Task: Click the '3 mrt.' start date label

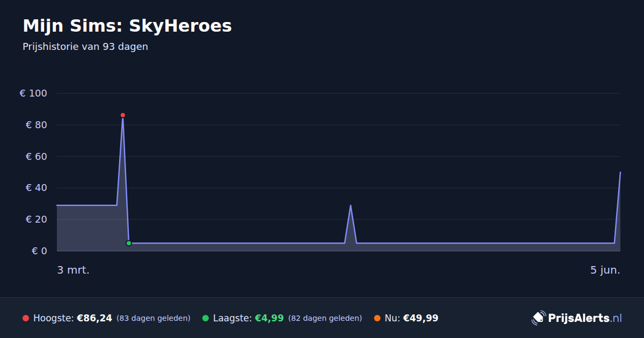Action: 73,270
